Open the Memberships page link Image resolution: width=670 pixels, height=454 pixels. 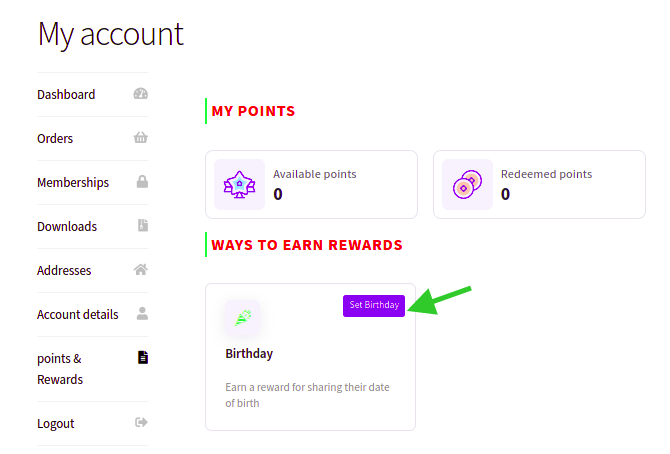pyautogui.click(x=73, y=183)
